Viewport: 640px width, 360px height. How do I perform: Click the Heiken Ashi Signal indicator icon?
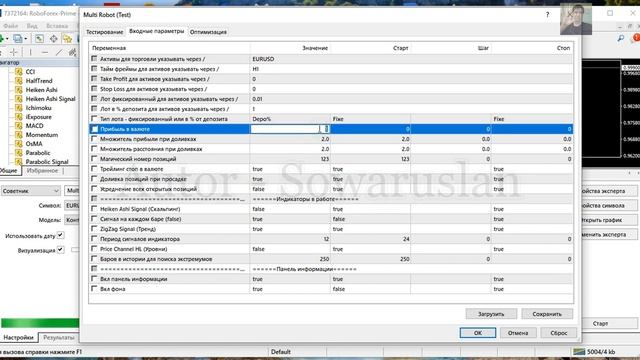(18, 99)
